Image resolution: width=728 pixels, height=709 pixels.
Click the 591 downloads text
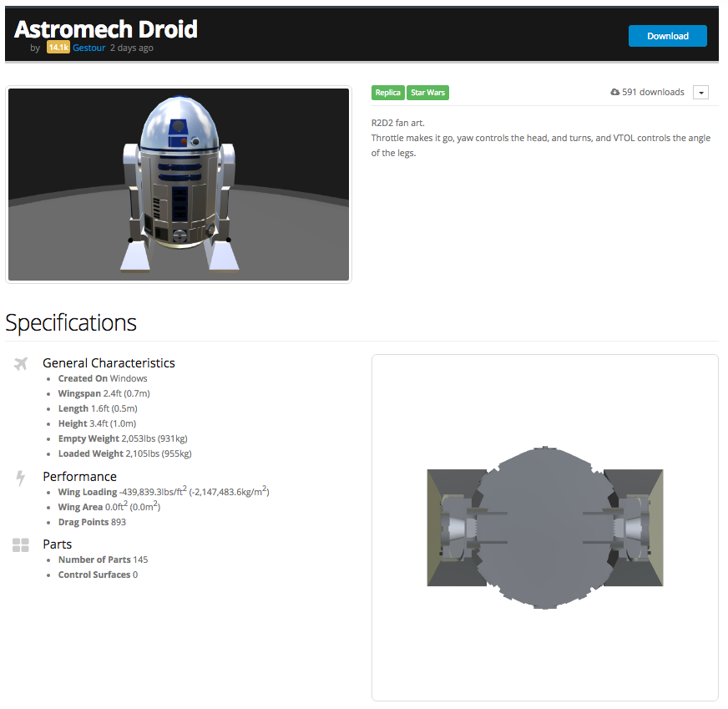pos(653,93)
